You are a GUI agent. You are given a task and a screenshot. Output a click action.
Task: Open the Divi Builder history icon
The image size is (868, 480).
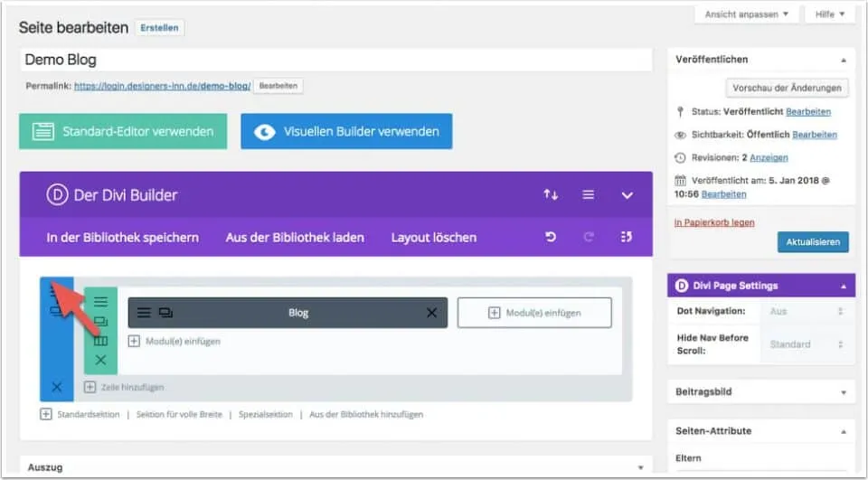[x=626, y=238]
